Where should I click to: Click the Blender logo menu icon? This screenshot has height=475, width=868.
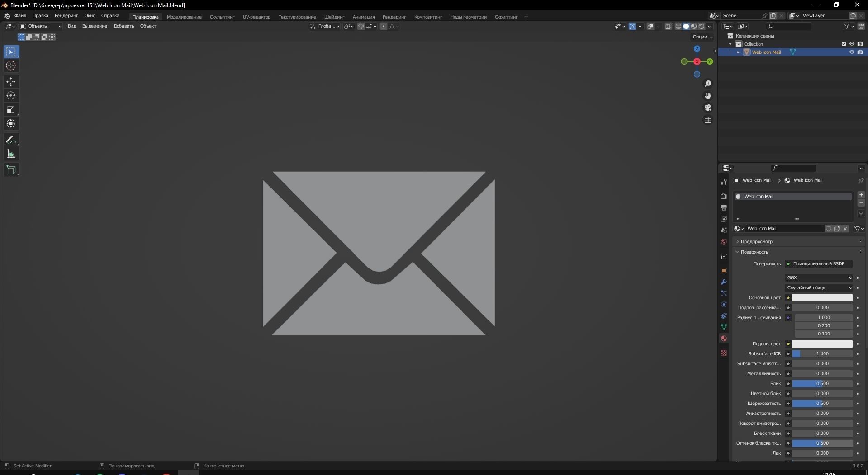tap(7, 16)
